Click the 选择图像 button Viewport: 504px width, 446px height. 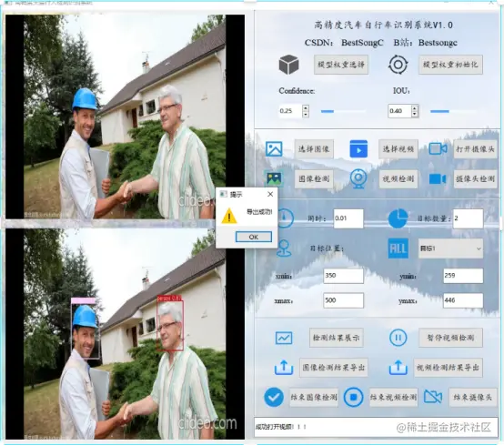[x=314, y=149]
